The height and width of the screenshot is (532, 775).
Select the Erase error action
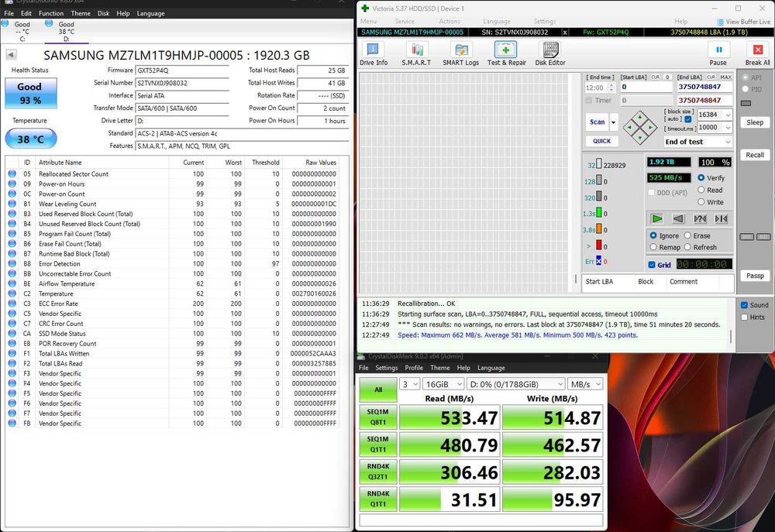[x=687, y=235]
